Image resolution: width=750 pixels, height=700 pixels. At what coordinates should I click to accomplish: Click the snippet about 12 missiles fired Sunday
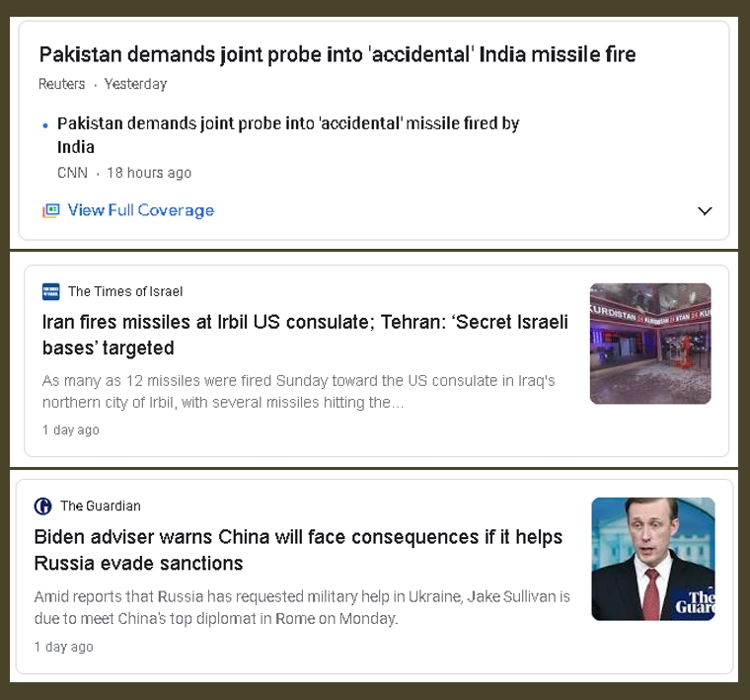click(x=299, y=392)
